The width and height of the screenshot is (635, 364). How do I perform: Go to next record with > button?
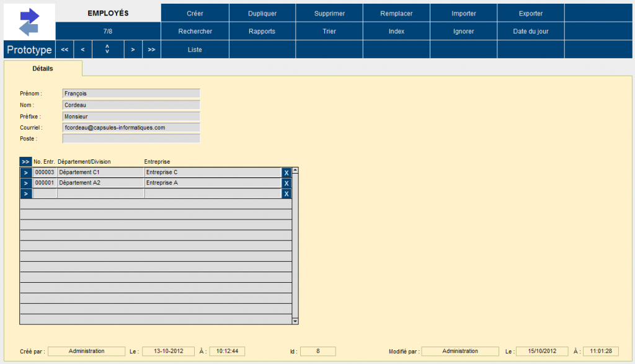[x=133, y=50]
